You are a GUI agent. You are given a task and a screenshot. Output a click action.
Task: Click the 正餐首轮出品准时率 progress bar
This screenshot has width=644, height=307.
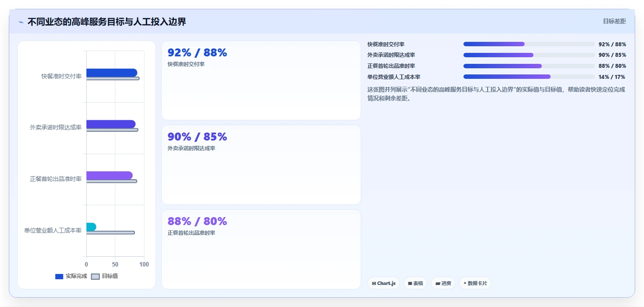point(529,66)
